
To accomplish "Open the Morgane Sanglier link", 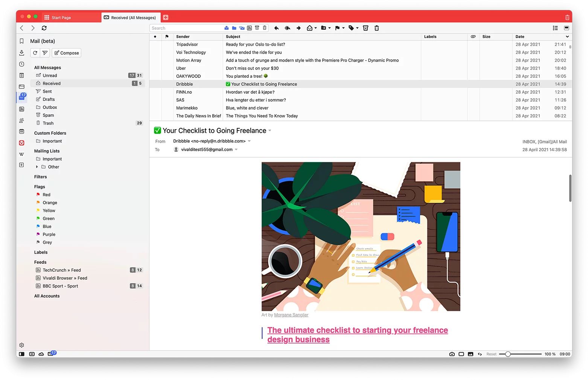I will [x=291, y=315].
